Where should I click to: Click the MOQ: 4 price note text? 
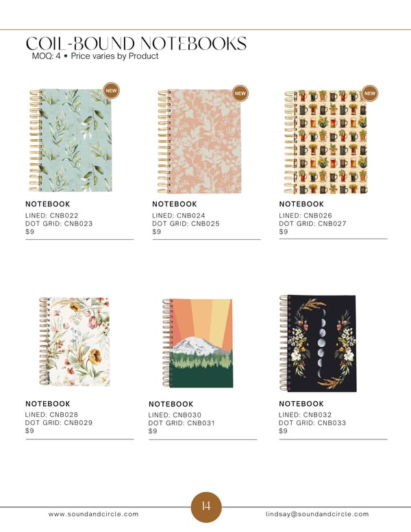tap(95, 56)
